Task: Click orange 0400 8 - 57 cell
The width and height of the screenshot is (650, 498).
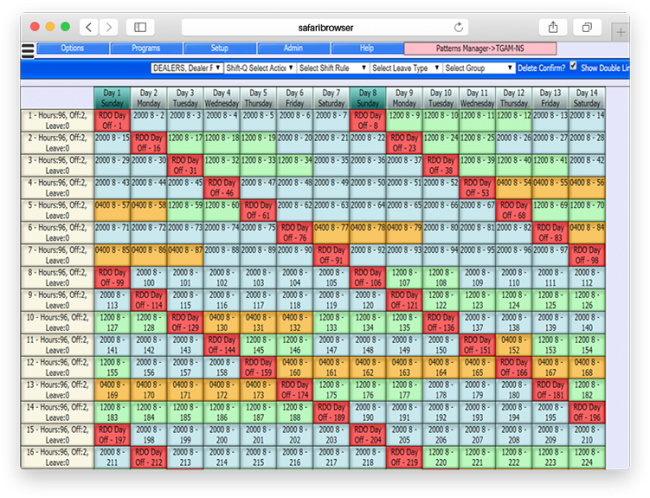Action: pyautogui.click(x=112, y=210)
